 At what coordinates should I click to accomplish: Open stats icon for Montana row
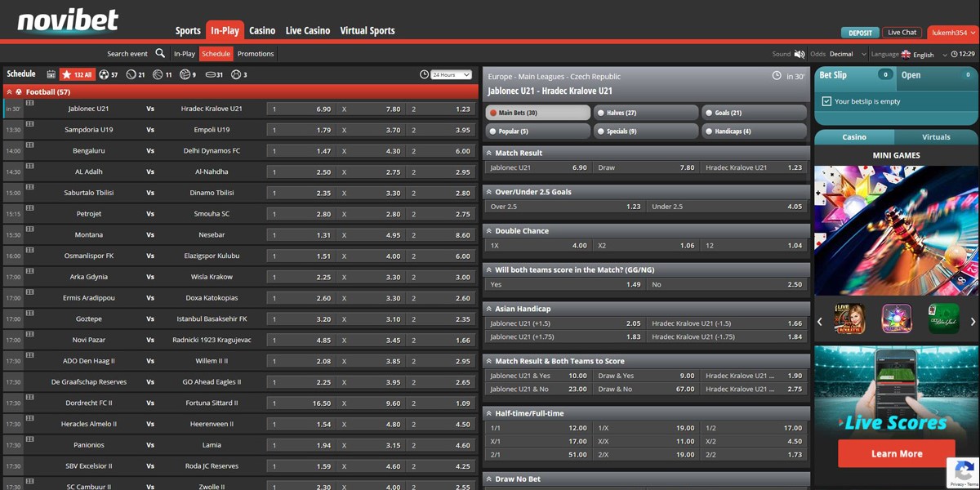click(x=30, y=229)
